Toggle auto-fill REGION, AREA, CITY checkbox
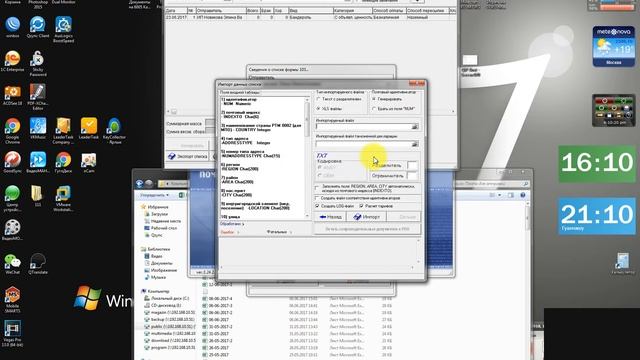The width and height of the screenshot is (640, 360). click(x=317, y=187)
